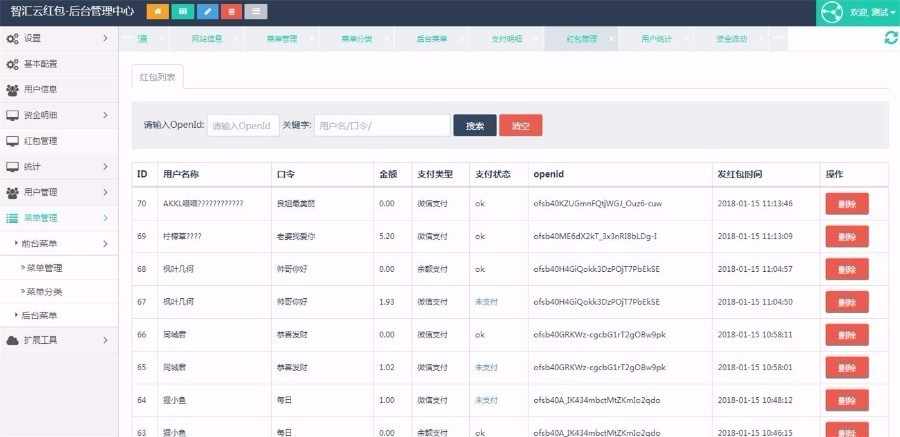Focus the 关键字 keyword input field
This screenshot has height=437, width=900.
(382, 126)
